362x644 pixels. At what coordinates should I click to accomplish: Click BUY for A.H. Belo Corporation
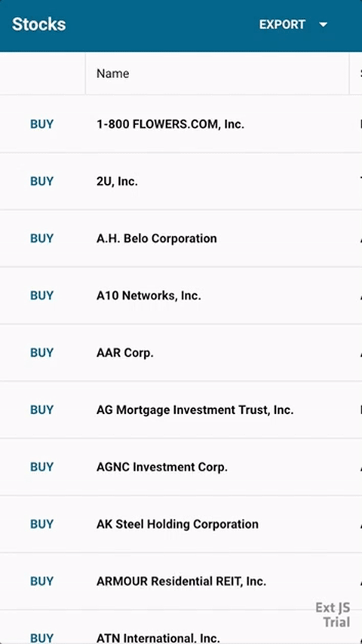(42, 238)
